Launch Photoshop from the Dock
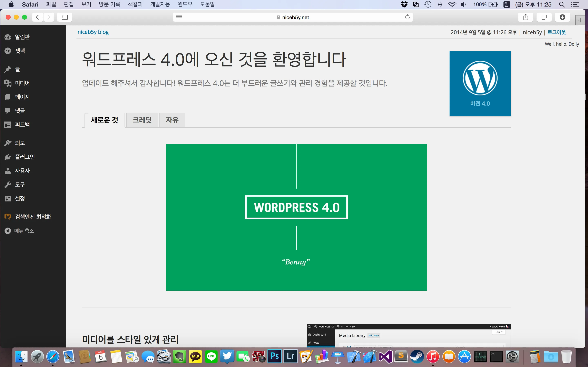588x367 pixels. [275, 356]
